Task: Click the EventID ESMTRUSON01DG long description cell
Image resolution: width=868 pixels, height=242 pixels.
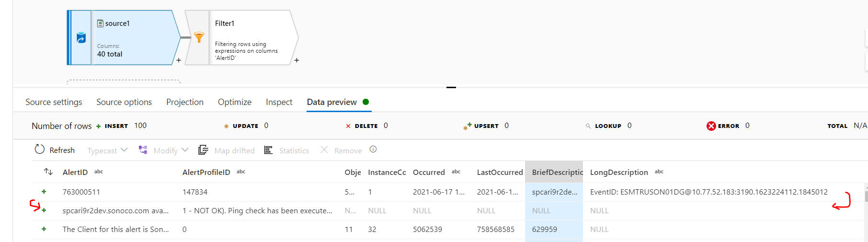Action: click(709, 192)
